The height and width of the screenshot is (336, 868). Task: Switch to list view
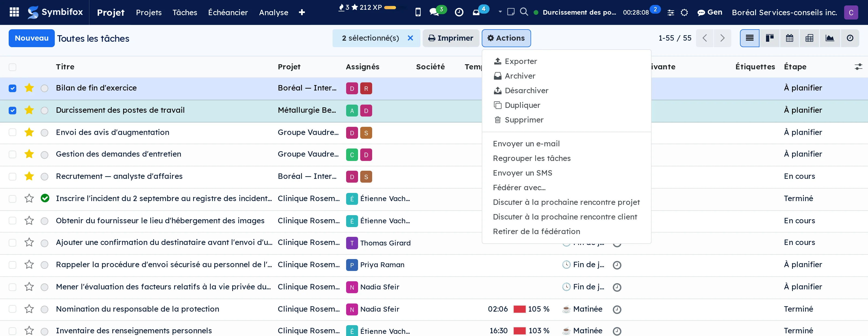point(749,38)
